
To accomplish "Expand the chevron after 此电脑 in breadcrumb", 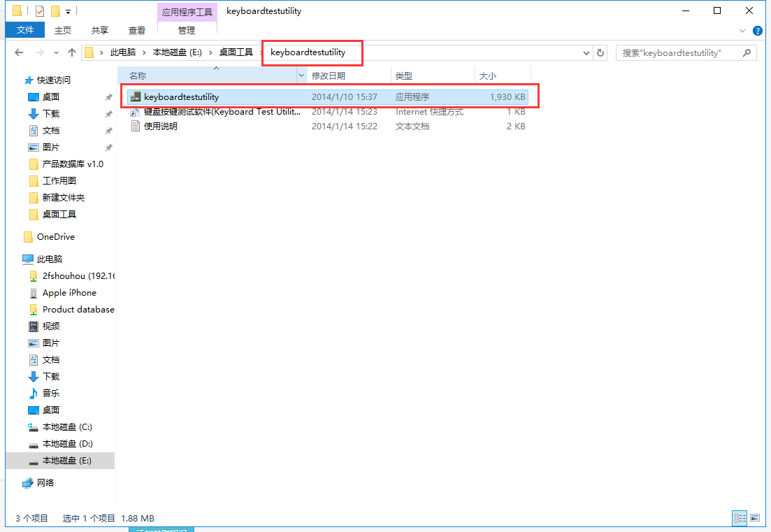I will tap(144, 52).
